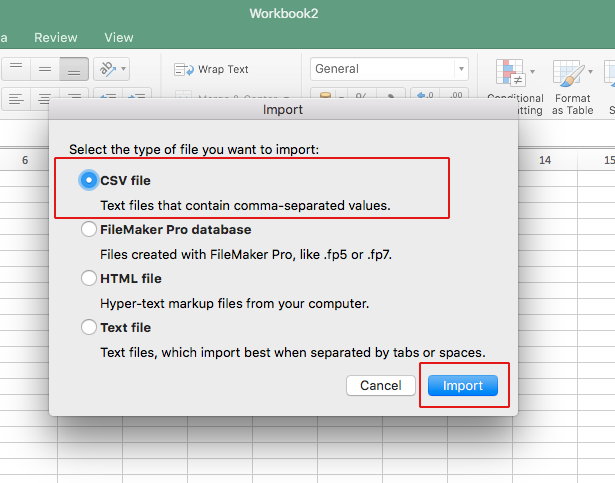The width and height of the screenshot is (615, 483).
Task: Click the Orientation text angle icon
Action: tap(107, 69)
